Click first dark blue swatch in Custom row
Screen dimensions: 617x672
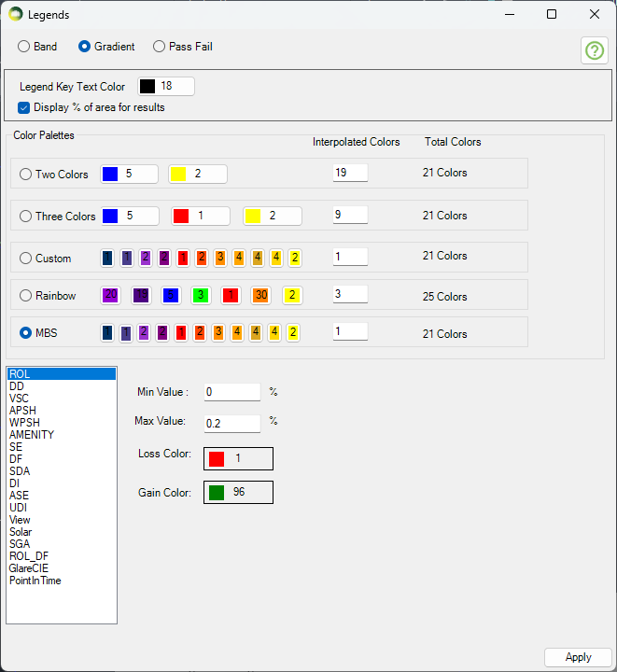107,258
